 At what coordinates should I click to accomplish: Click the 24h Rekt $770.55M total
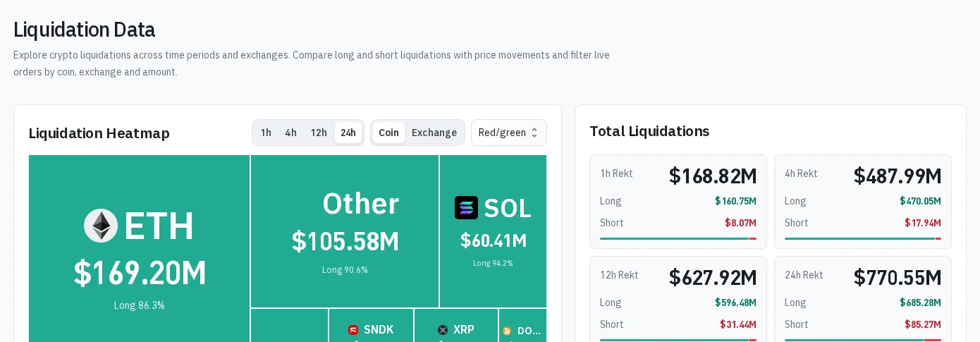(898, 277)
